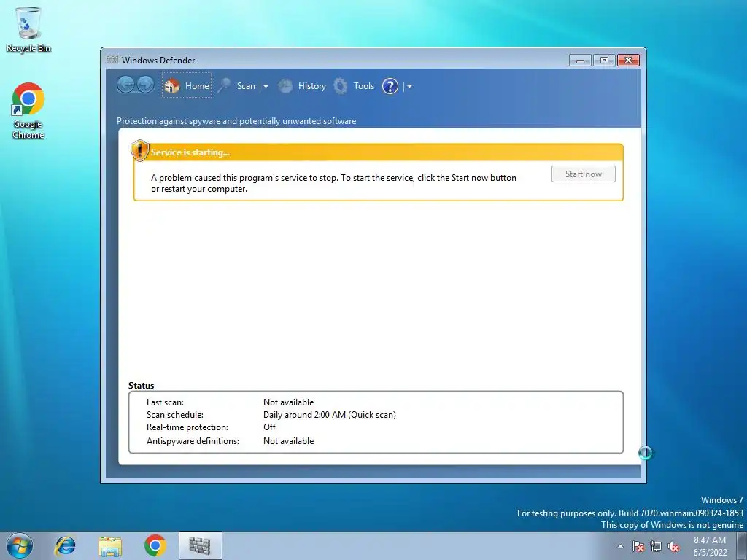Image resolution: width=747 pixels, height=560 pixels.
Task: Show hidden tray icons arrow
Action: 620,547
